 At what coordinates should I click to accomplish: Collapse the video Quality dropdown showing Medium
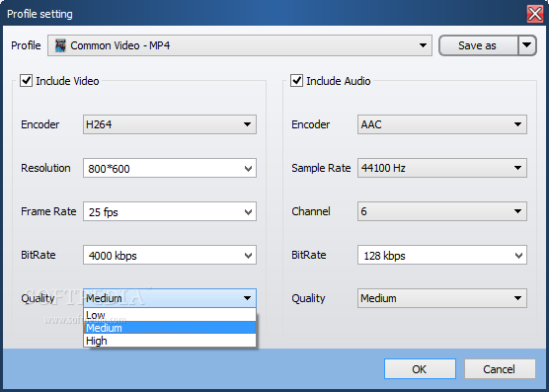(170, 298)
